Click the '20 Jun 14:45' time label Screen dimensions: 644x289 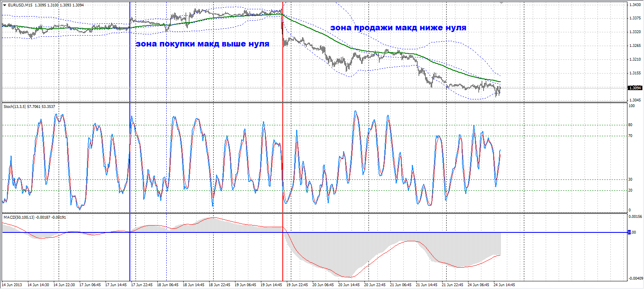tap(349, 285)
